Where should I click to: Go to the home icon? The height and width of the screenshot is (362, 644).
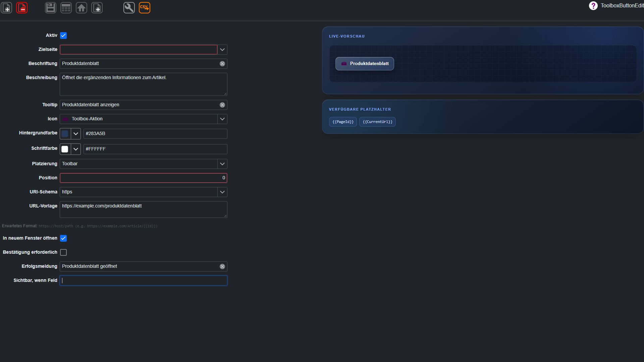point(82,8)
